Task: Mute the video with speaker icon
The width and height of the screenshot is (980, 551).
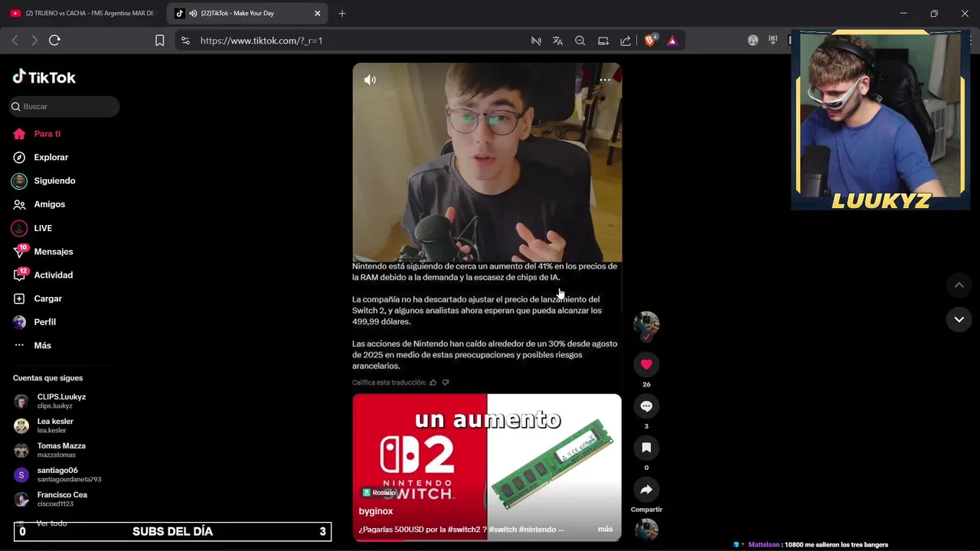Action: [370, 80]
